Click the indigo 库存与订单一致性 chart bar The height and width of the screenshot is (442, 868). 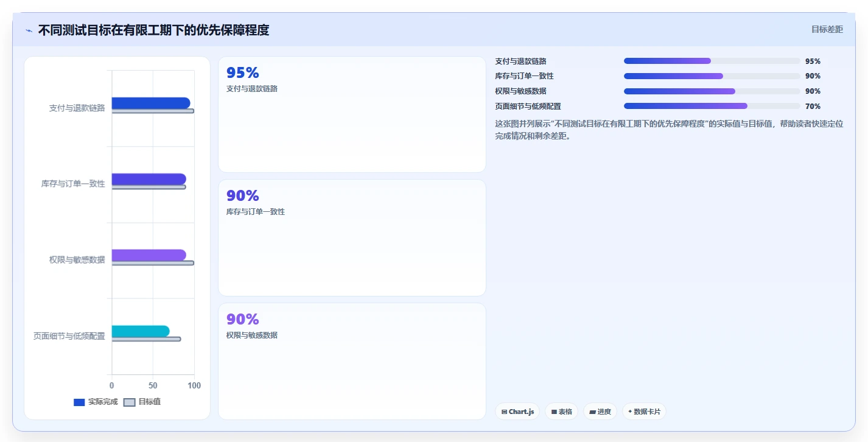(149, 179)
